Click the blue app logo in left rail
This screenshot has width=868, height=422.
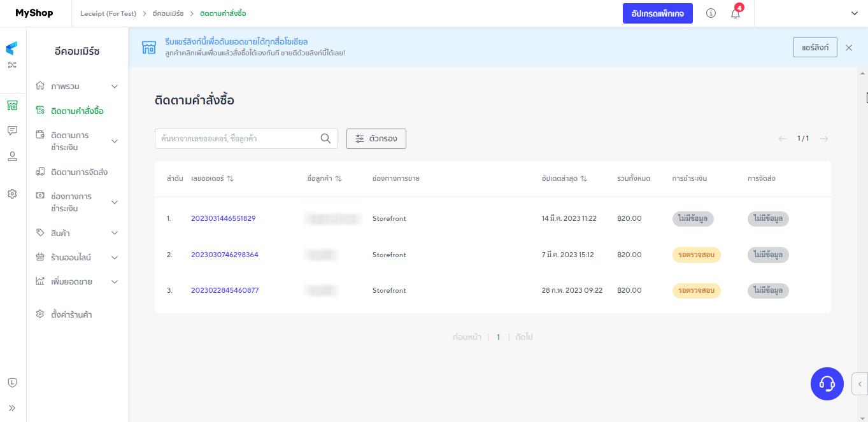[x=12, y=48]
